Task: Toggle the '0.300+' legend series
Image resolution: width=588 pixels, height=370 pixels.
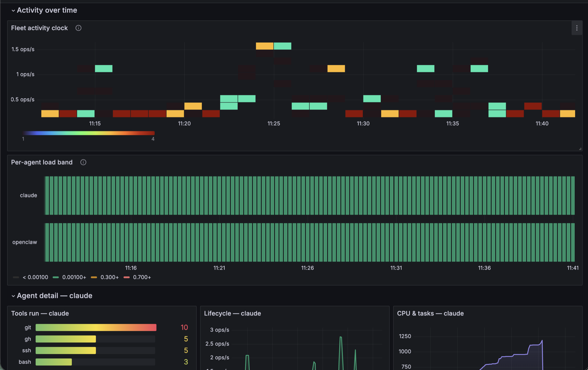Action: 105,277
